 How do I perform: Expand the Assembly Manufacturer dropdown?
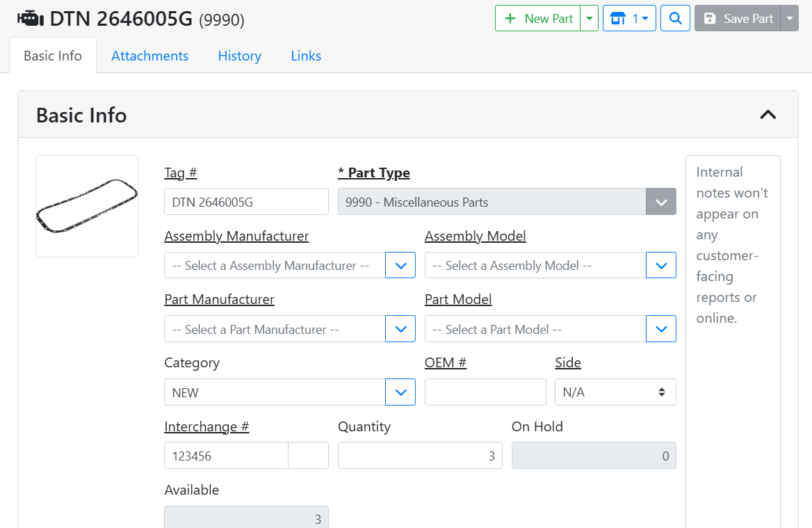click(400, 266)
